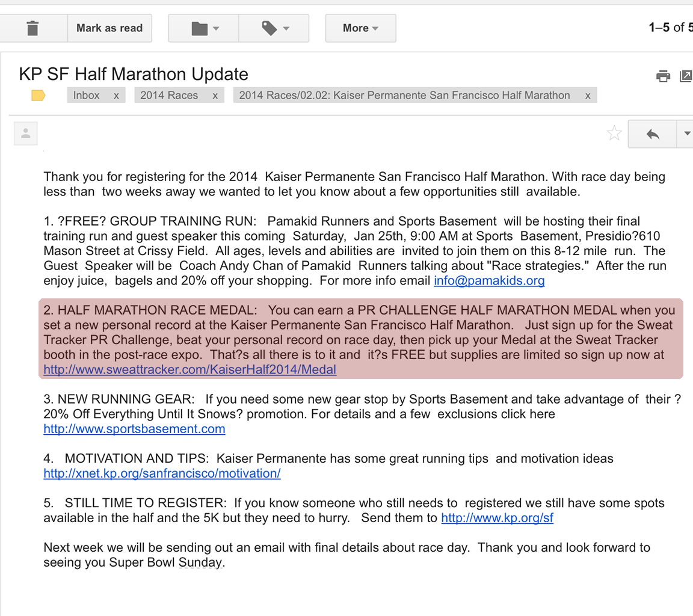Remove the 2014 Races label

pyautogui.click(x=215, y=96)
